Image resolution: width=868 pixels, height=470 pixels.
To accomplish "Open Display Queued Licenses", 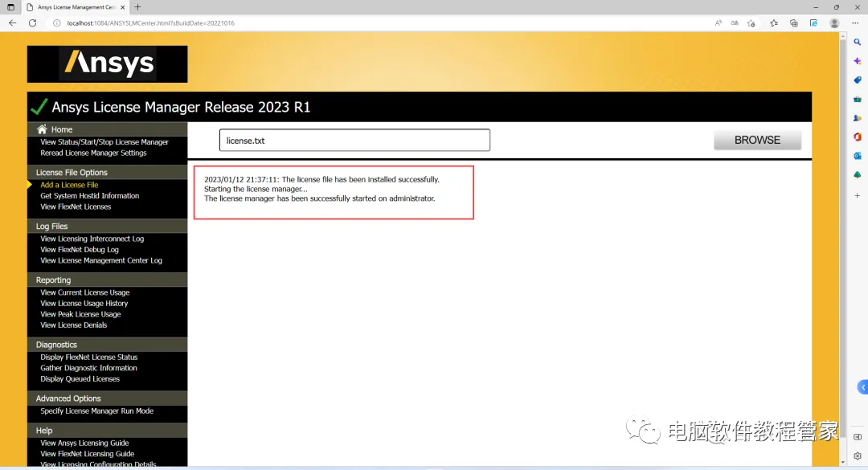I will coord(80,378).
